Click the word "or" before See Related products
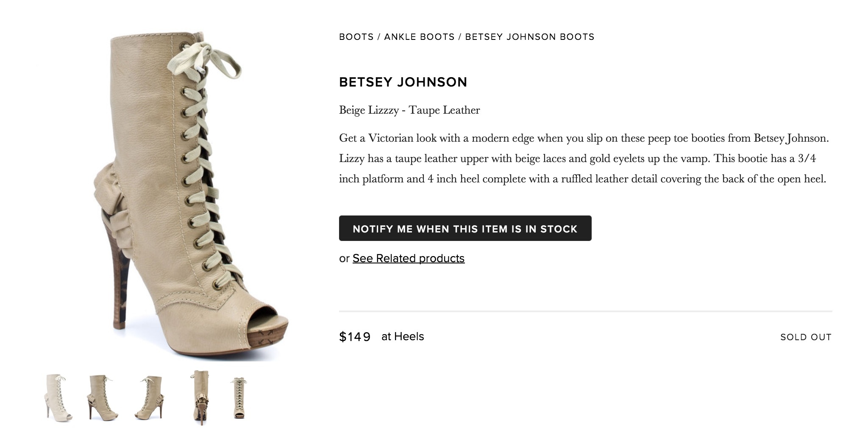Image resolution: width=868 pixels, height=428 pixels. (x=344, y=258)
